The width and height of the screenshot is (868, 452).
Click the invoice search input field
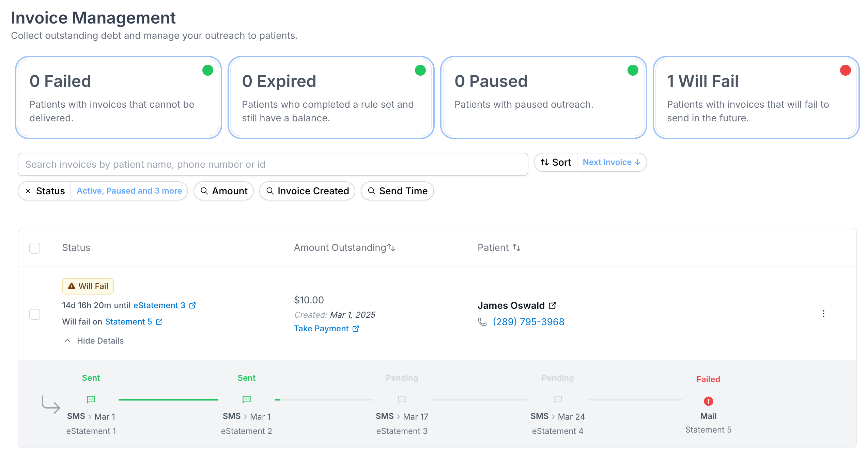273,164
